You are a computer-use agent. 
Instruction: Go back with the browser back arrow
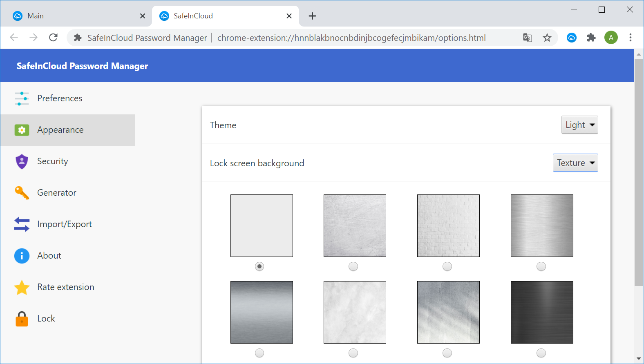[x=14, y=38]
